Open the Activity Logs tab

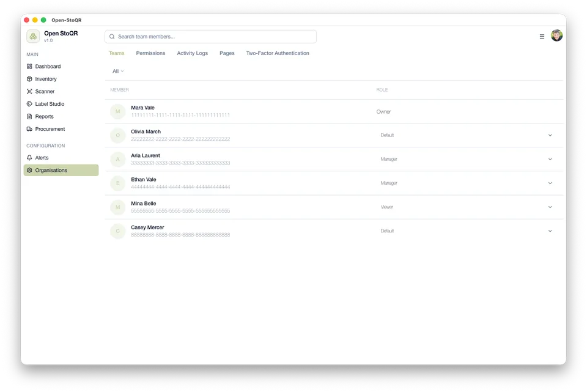pyautogui.click(x=193, y=53)
